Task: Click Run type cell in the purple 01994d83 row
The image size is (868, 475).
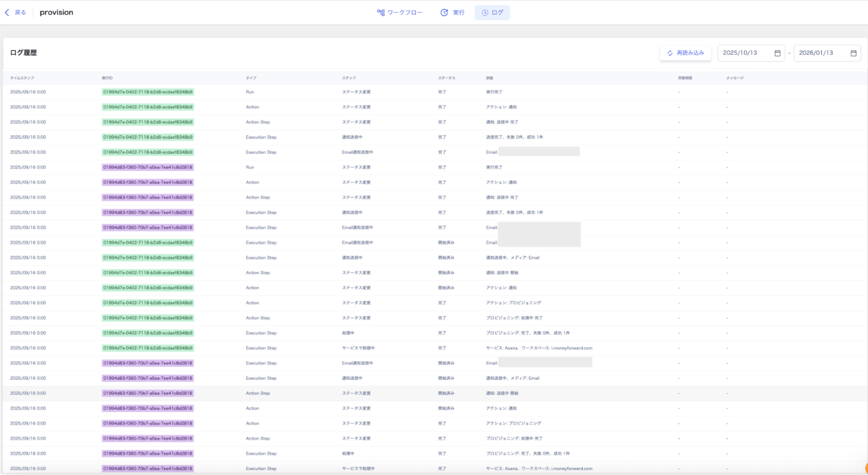Action: (x=250, y=167)
